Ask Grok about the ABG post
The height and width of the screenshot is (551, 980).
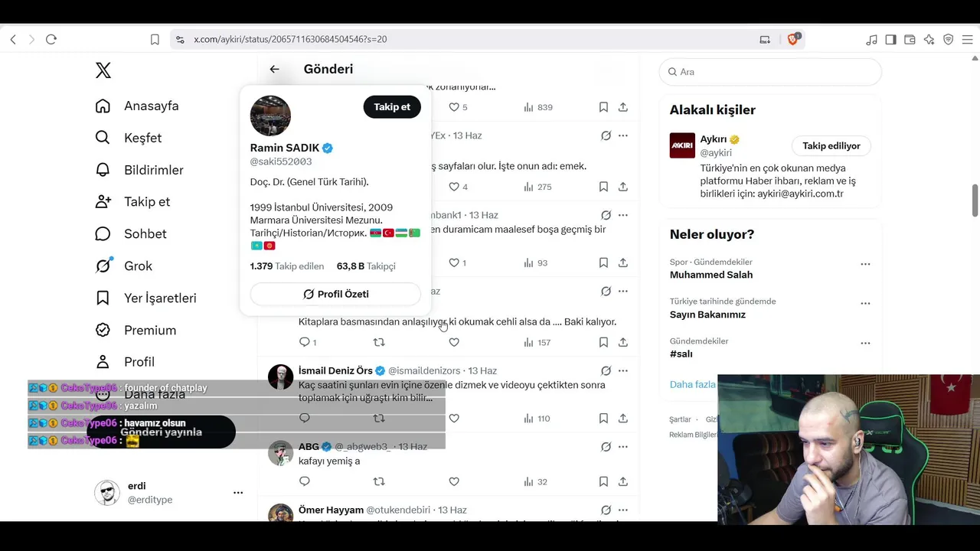coord(606,447)
